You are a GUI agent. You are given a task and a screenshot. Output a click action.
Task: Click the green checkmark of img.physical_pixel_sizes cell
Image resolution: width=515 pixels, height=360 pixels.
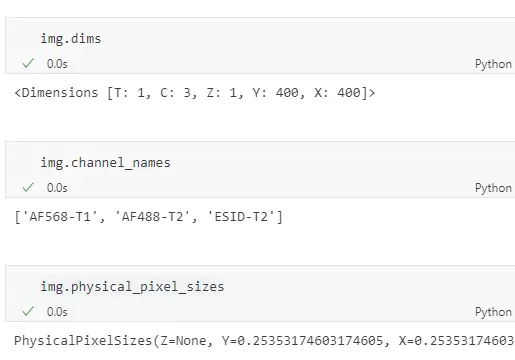coord(28,311)
